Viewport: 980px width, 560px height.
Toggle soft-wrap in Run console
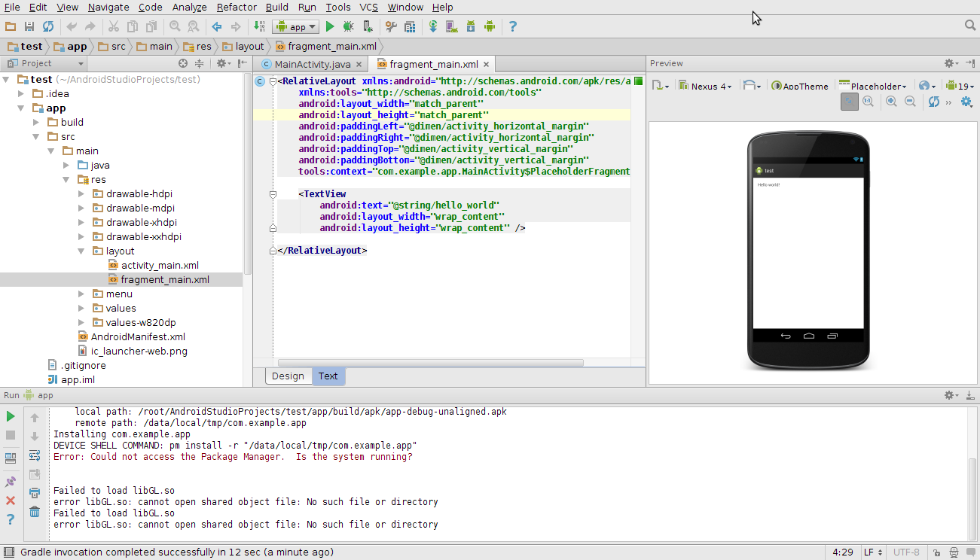[x=35, y=455]
